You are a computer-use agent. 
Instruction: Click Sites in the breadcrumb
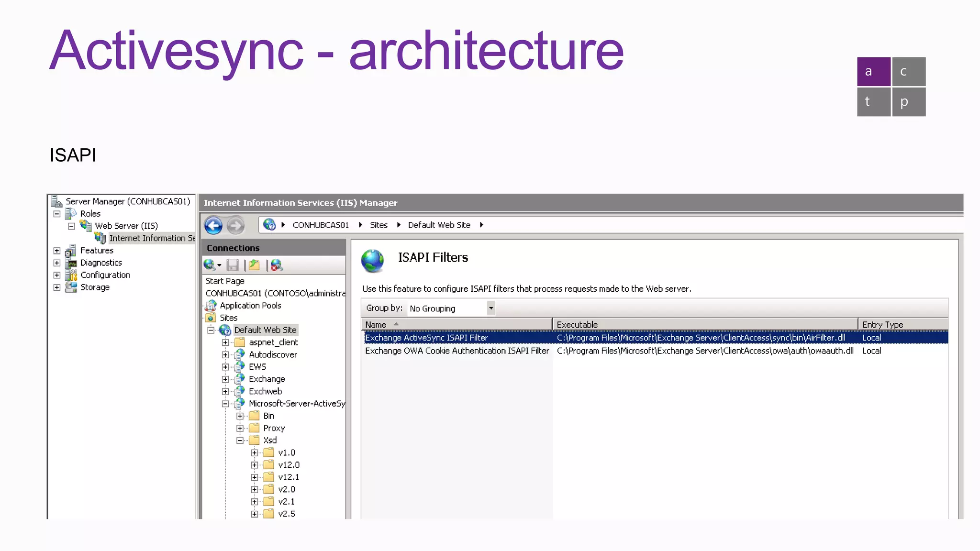(379, 225)
